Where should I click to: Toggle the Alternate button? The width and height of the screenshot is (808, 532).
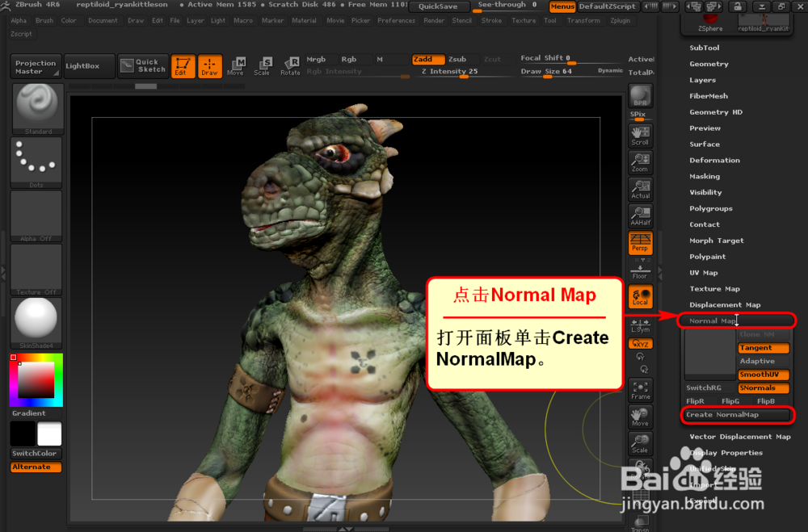coord(36,467)
